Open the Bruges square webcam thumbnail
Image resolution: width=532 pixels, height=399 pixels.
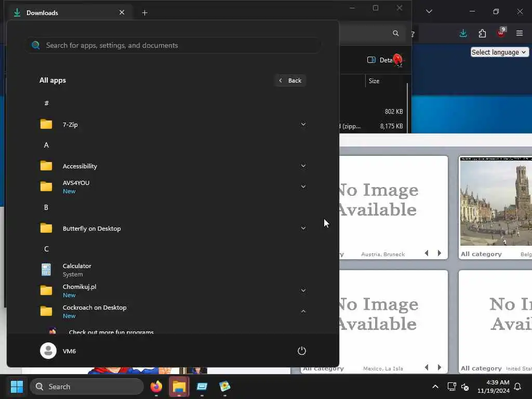496,201
